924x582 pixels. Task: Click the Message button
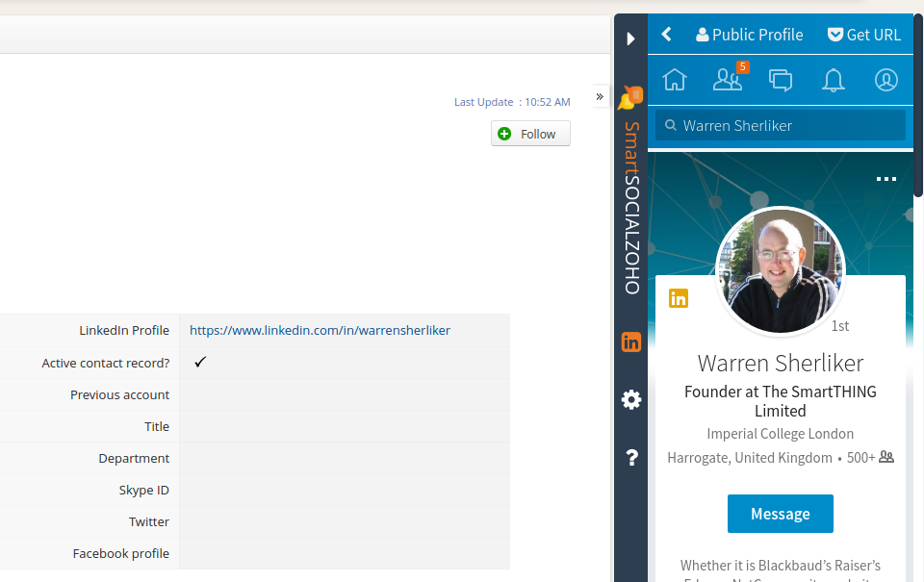781,514
